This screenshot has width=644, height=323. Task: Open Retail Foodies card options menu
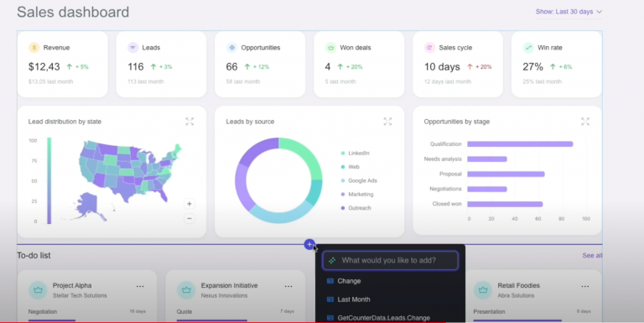[585, 286]
